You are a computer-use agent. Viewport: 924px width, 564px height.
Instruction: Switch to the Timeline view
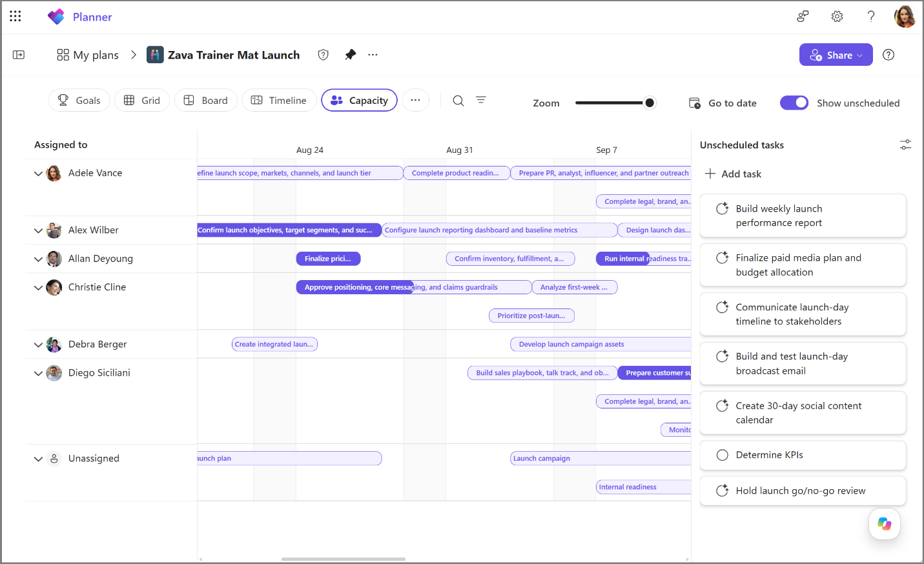pos(279,100)
